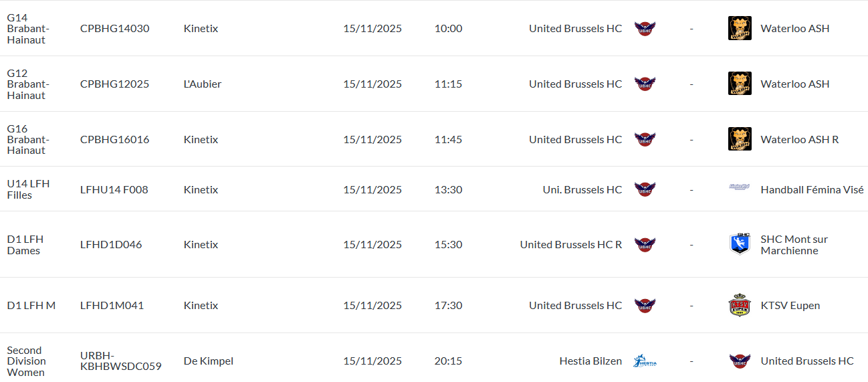Select Handball Fémina Visé team name
This screenshot has height=382, width=868.
812,190
